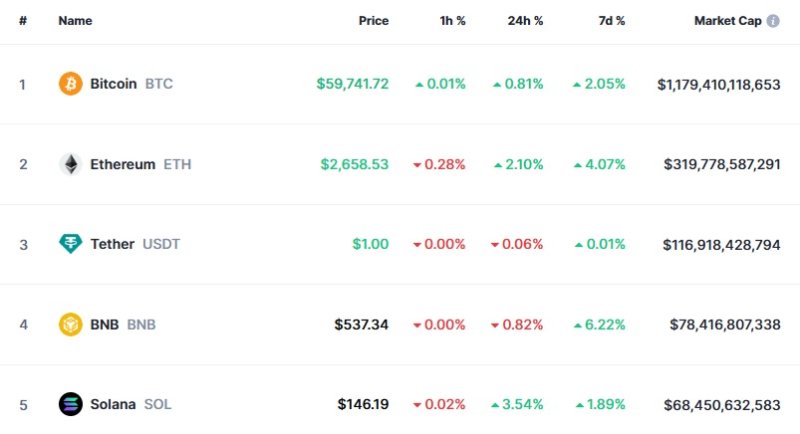Click BNB market cap $78,416,807,338

click(x=725, y=324)
